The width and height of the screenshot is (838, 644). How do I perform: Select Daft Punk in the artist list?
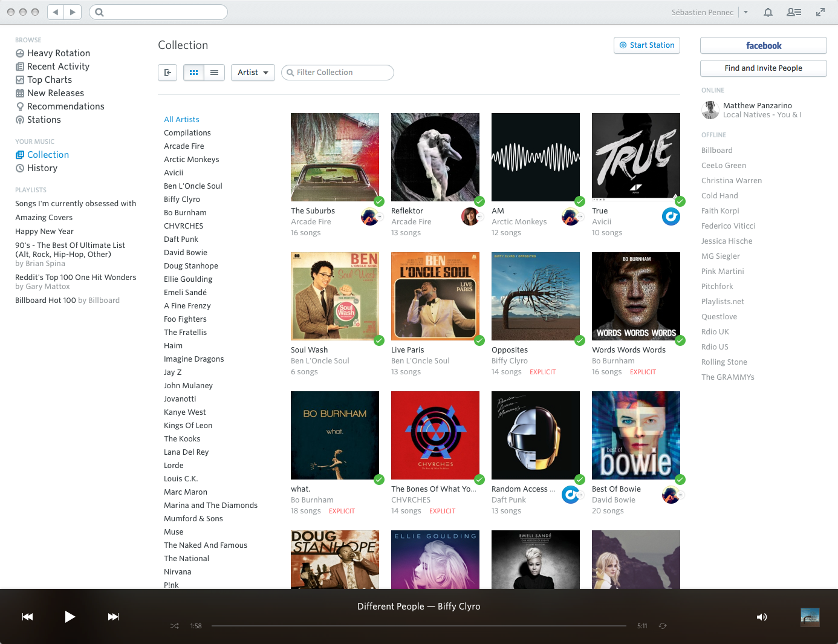[x=181, y=239]
